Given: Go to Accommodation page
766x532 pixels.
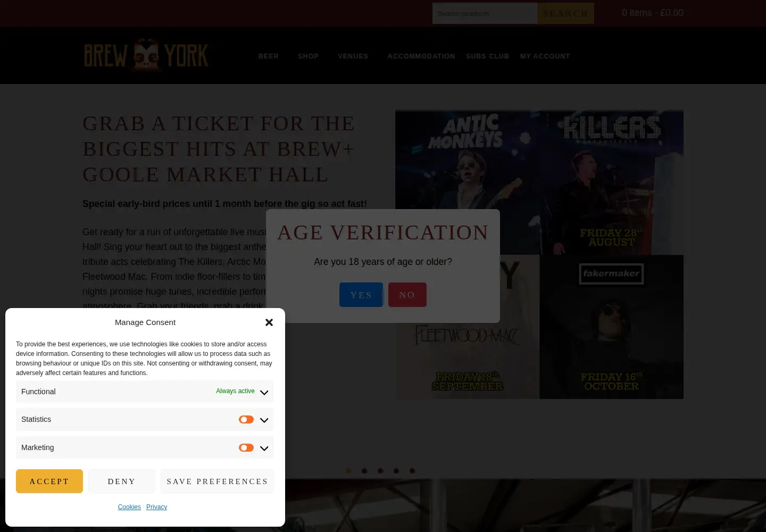Looking at the screenshot, I should tap(421, 56).
